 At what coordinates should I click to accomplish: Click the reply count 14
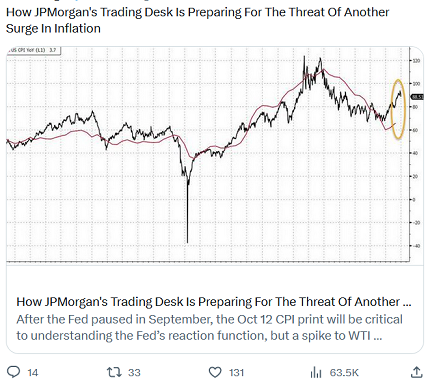33,372
